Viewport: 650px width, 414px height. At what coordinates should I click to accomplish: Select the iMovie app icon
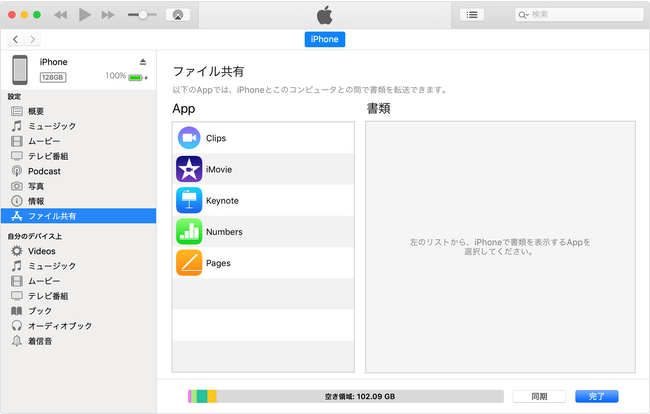point(189,169)
